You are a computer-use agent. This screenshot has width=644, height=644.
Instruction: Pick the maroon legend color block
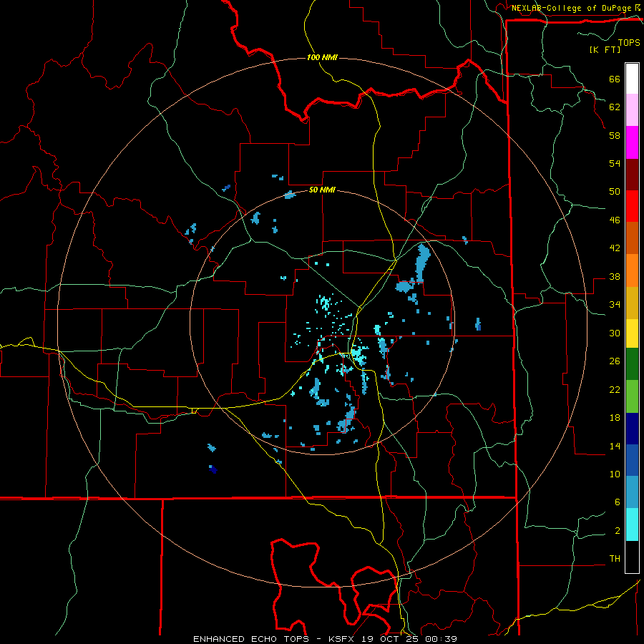tap(632, 175)
